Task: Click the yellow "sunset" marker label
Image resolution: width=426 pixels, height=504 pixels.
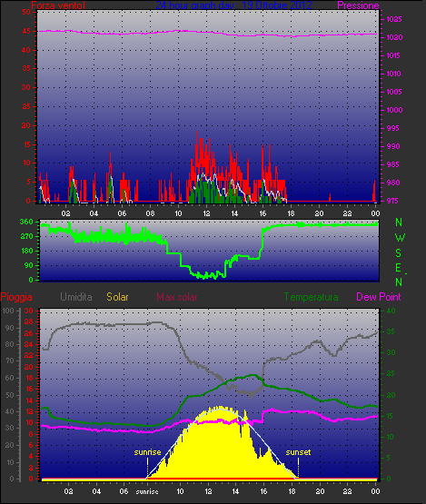Action: point(298,452)
